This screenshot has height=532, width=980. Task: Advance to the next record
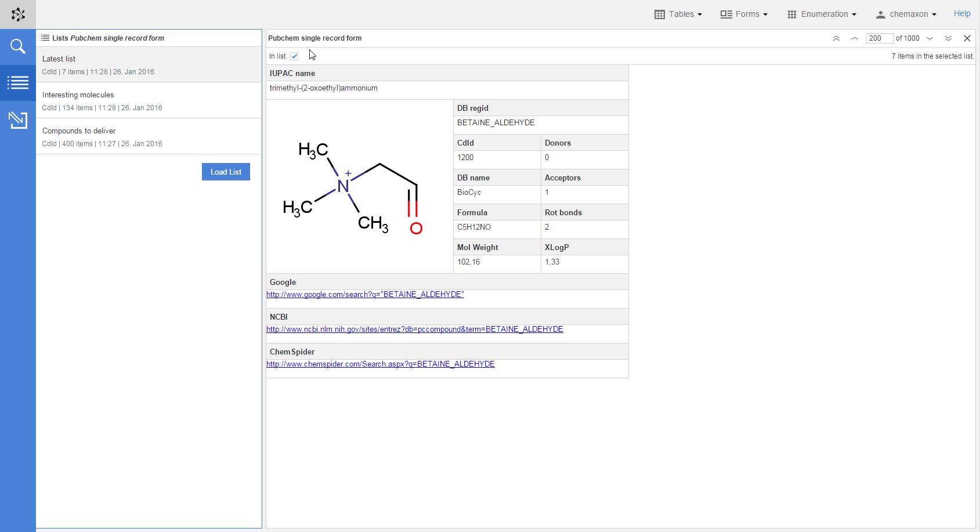click(930, 38)
